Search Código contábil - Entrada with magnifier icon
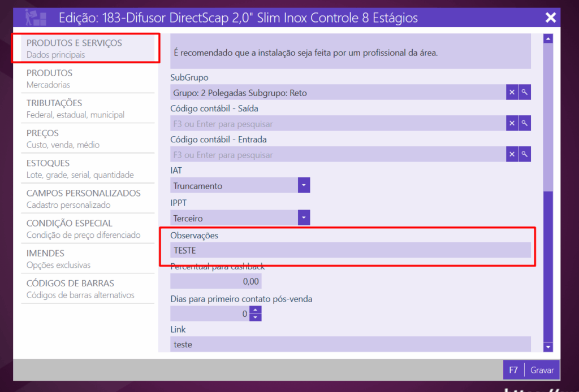 click(525, 154)
